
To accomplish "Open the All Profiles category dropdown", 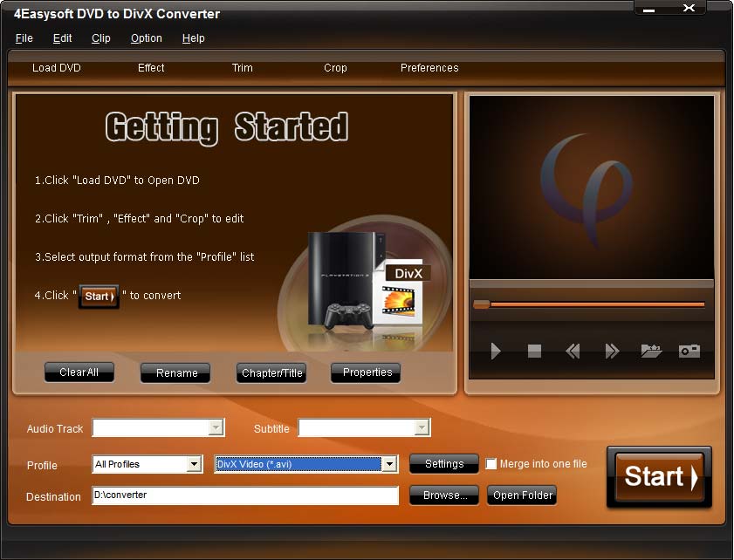I will (194, 464).
